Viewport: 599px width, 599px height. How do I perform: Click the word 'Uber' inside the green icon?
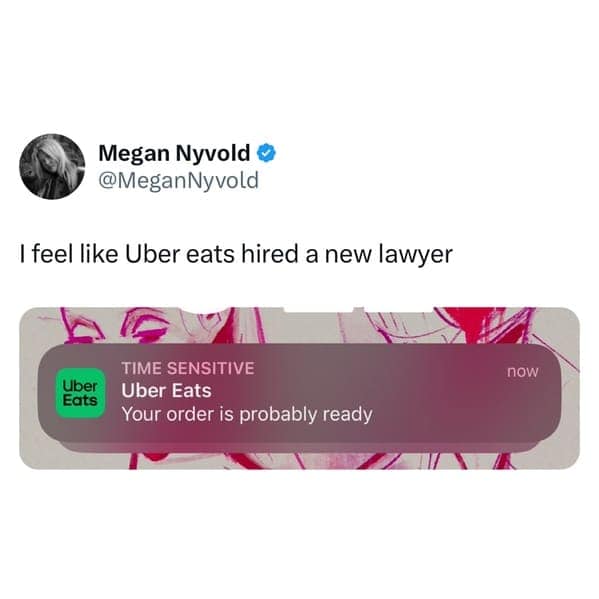click(x=80, y=386)
